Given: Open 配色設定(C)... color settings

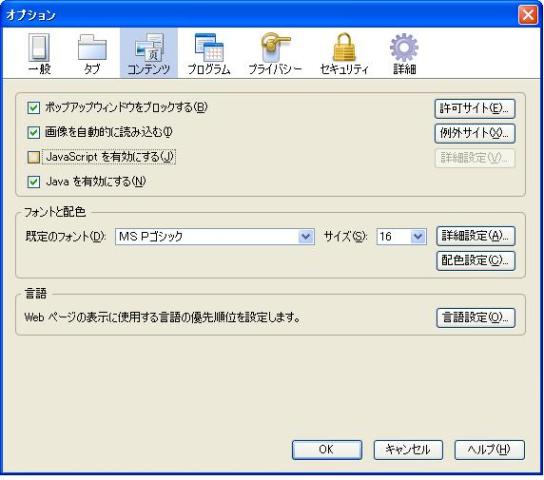Looking at the screenshot, I should tap(475, 261).
